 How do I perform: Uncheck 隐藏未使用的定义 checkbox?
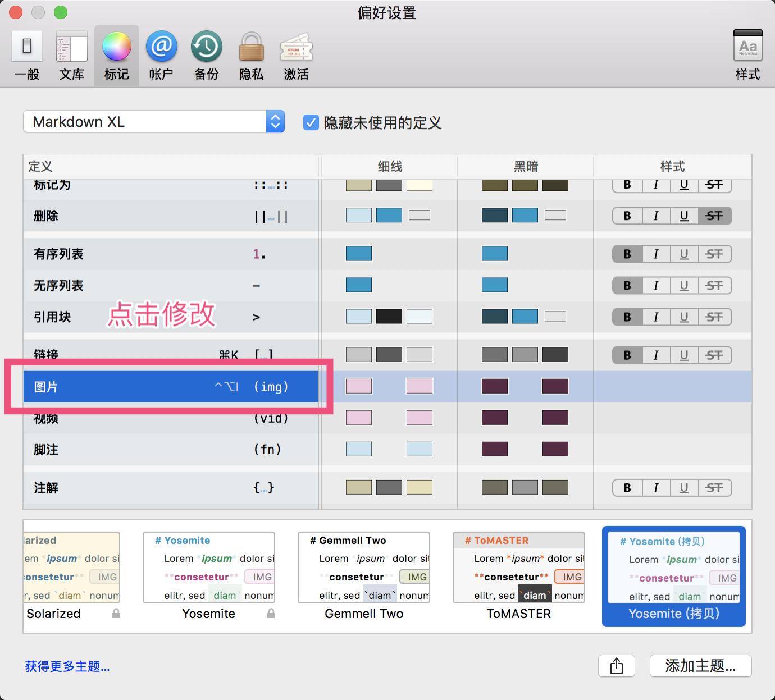click(x=311, y=122)
